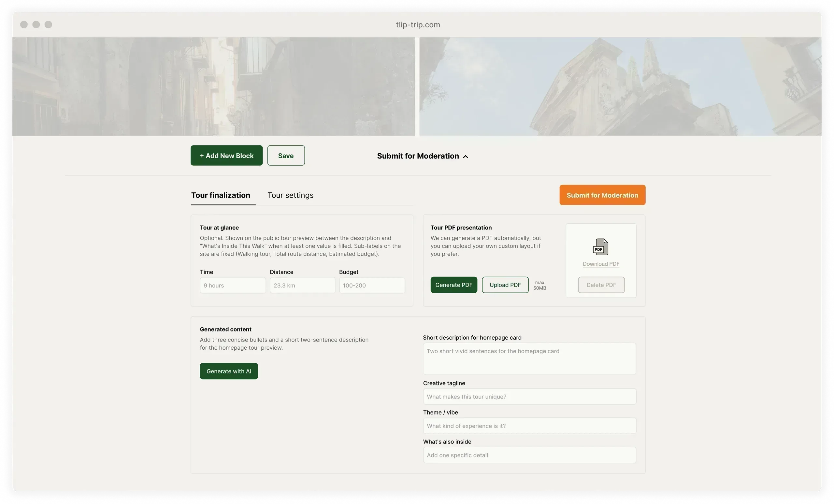The width and height of the screenshot is (834, 504).
Task: Click the PDF file icon
Action: (600, 246)
